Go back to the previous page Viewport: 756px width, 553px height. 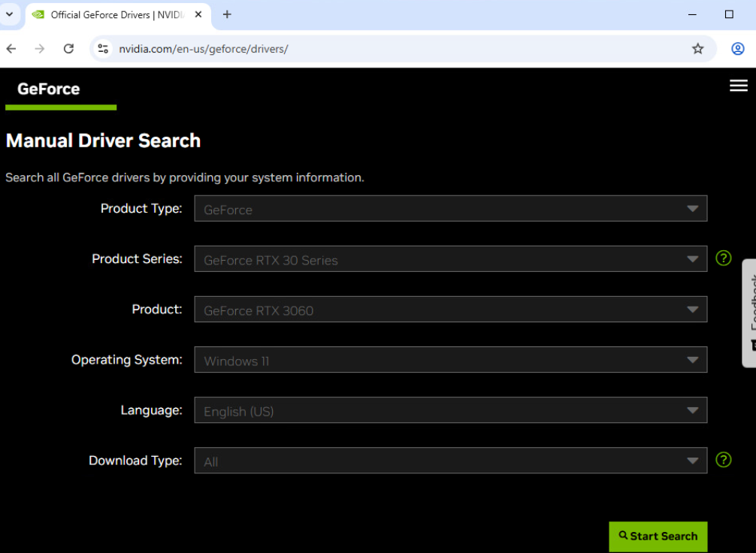tap(11, 49)
